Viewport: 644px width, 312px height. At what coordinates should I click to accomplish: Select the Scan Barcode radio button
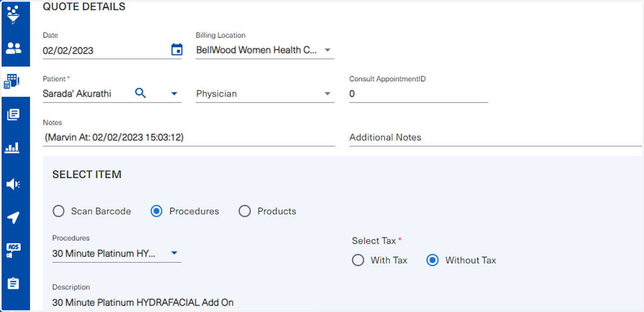58,211
